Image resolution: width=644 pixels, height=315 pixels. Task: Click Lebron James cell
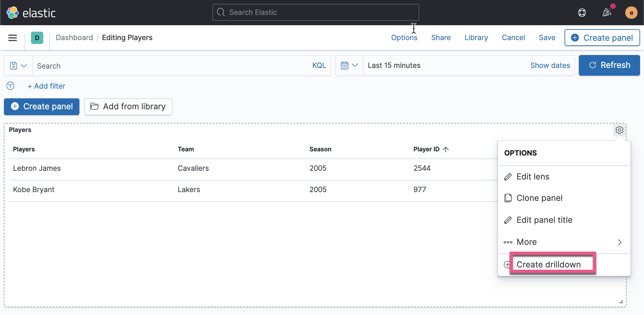click(x=37, y=168)
